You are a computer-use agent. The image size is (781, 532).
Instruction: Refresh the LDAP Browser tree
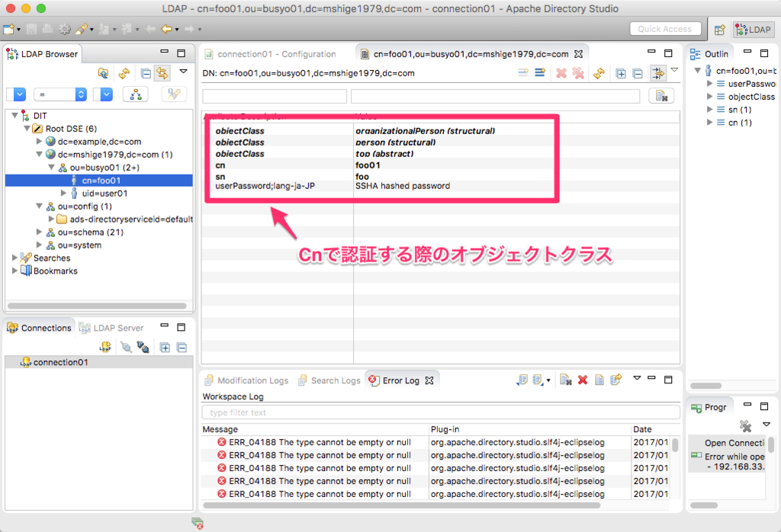click(x=124, y=74)
